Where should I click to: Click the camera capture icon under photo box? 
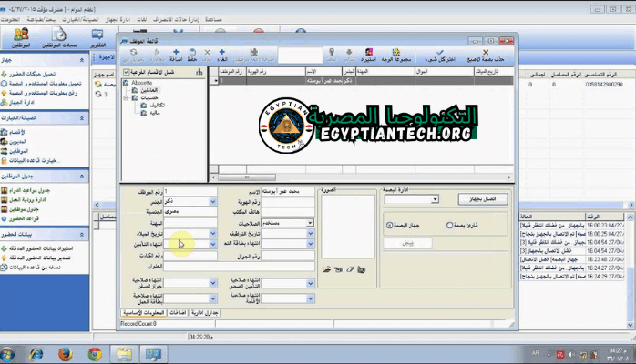click(338, 269)
